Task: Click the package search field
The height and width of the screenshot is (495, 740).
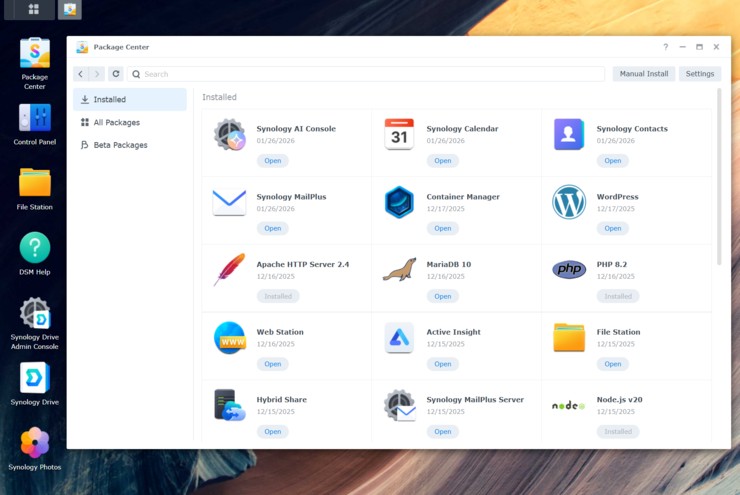Action: point(370,74)
